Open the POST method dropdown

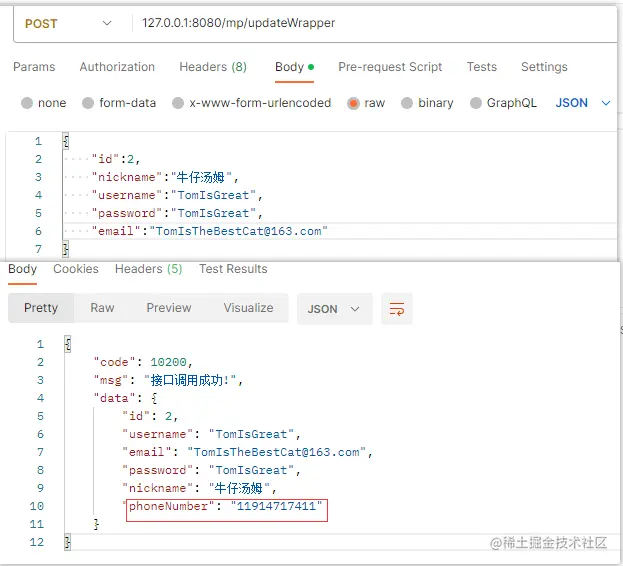pyautogui.click(x=68, y=23)
